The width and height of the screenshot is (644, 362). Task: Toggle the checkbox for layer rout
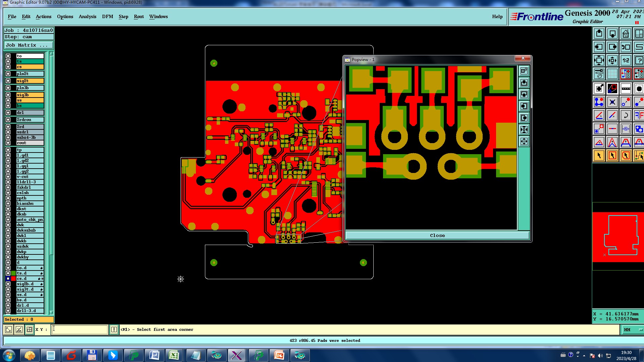coord(8,143)
